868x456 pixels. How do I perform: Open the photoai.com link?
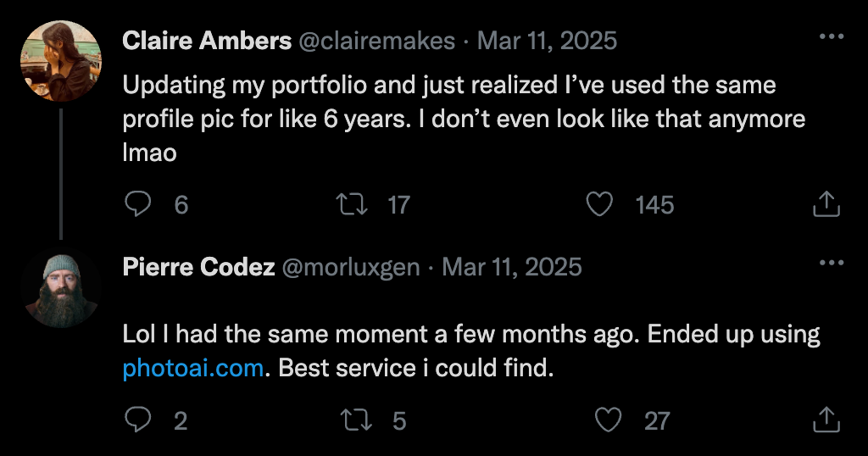(193, 369)
